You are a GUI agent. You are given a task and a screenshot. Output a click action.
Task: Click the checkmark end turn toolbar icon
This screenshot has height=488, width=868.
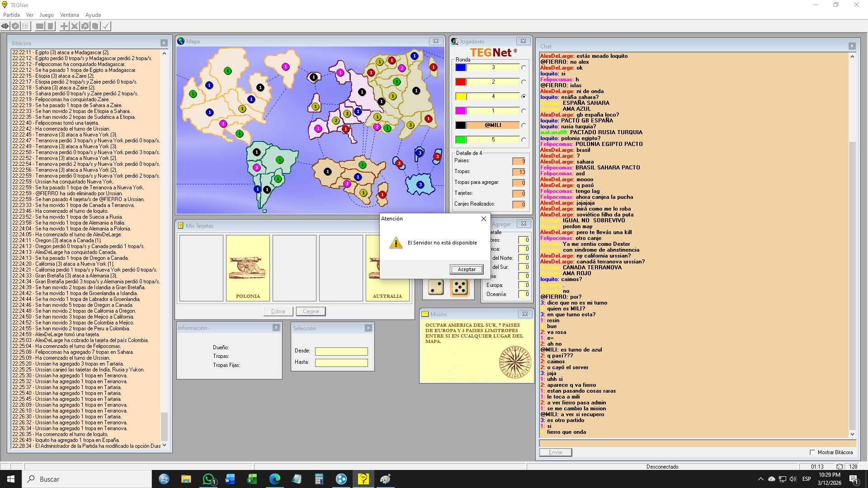[106, 26]
